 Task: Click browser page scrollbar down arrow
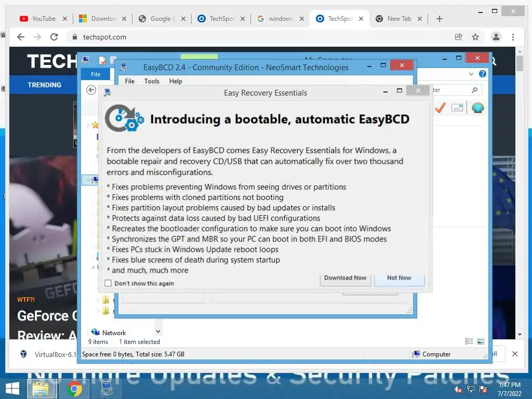point(520,335)
